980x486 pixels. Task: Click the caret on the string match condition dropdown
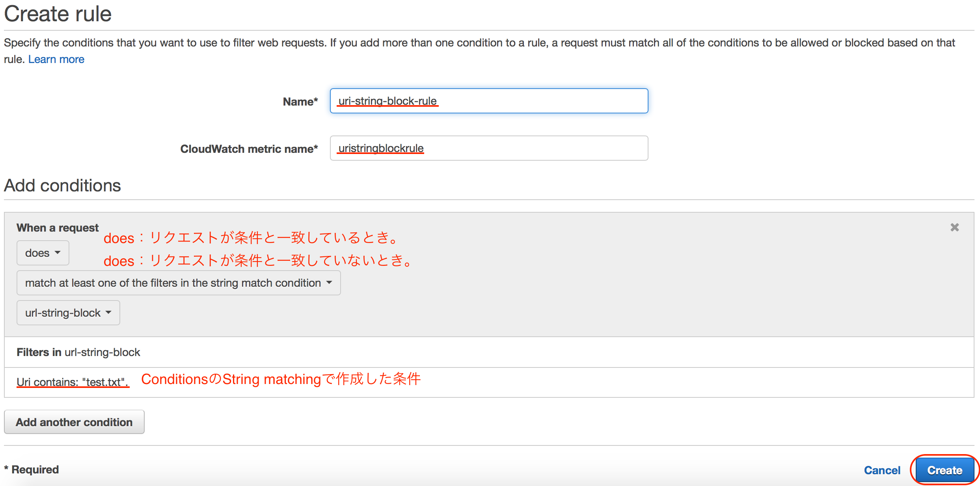(330, 283)
